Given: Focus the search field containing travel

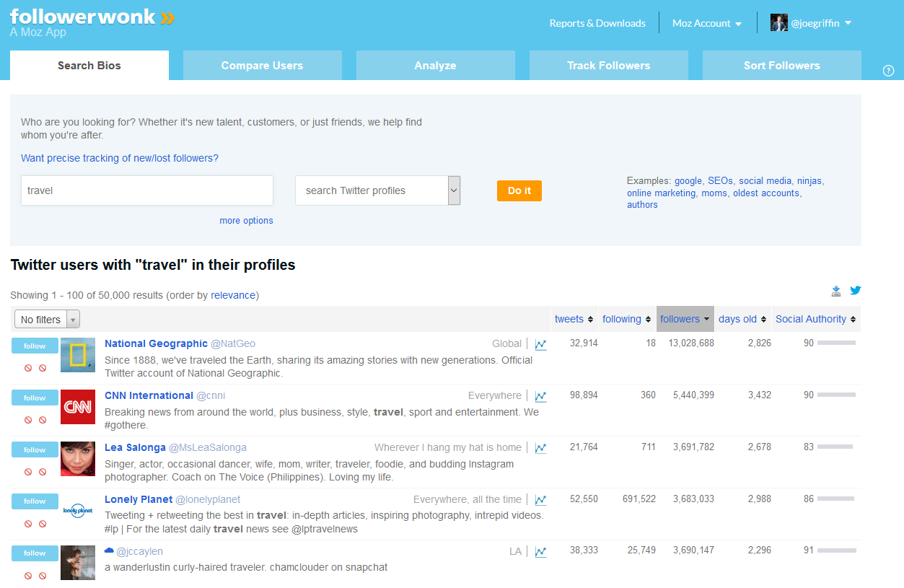Looking at the screenshot, I should [147, 190].
